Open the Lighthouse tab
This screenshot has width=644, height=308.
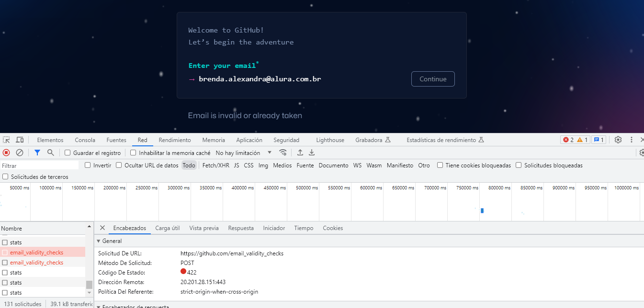(330, 140)
